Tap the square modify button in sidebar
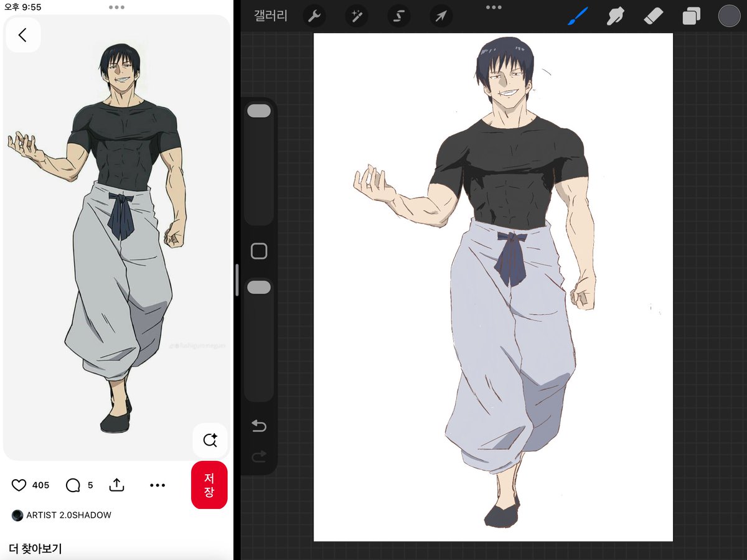 coord(259,251)
